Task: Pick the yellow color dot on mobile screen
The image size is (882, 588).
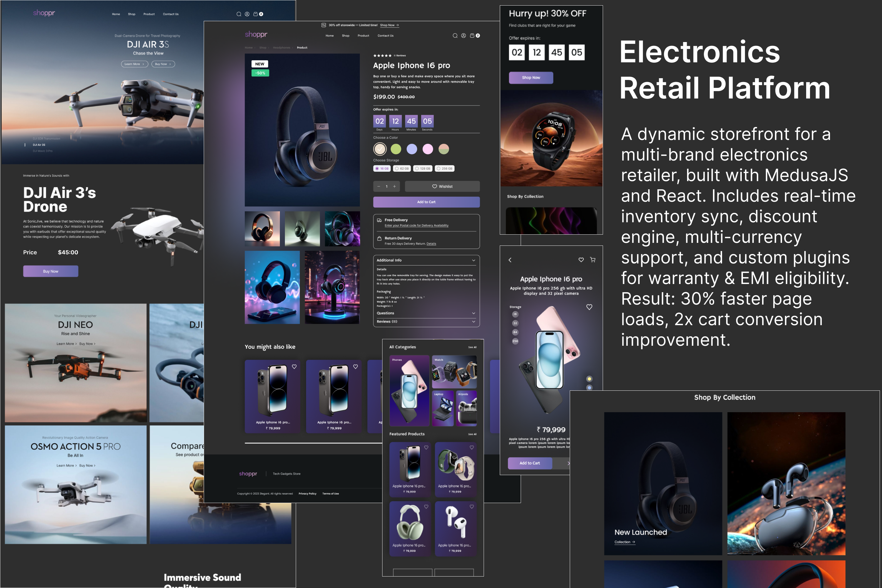Action: tap(589, 379)
